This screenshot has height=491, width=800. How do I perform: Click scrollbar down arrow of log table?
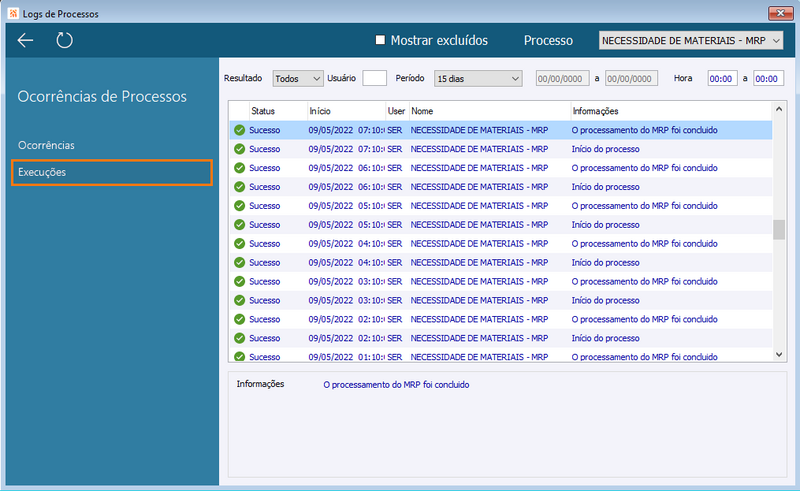click(x=779, y=354)
